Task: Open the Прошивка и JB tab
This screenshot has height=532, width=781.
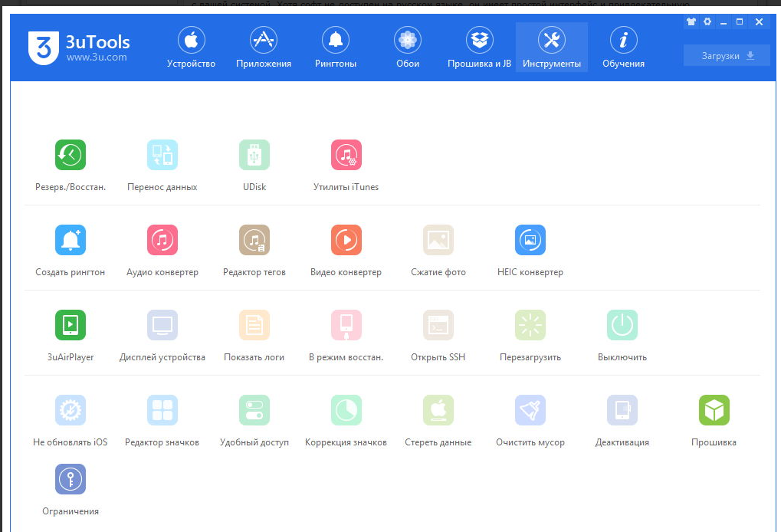Action: point(479,48)
